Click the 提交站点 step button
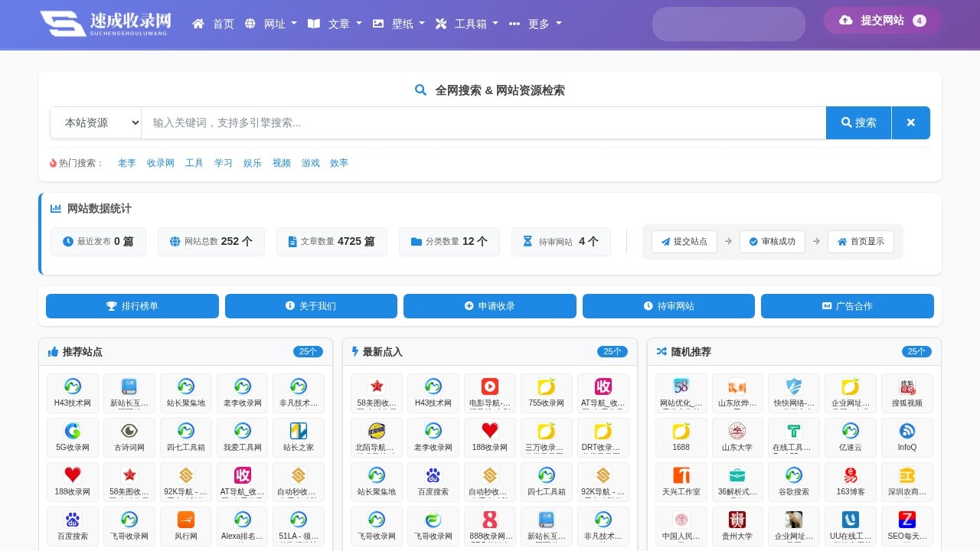Viewport: 980px width, 551px height. click(684, 242)
